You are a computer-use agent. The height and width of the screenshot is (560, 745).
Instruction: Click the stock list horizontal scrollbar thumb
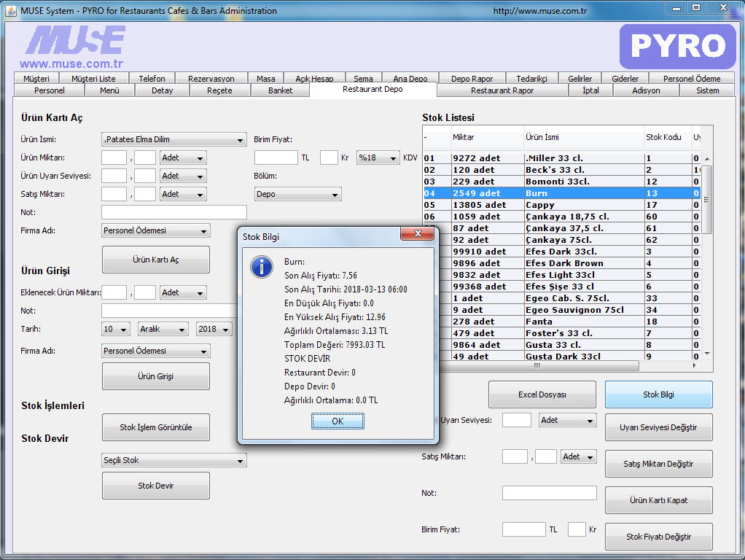[537, 365]
